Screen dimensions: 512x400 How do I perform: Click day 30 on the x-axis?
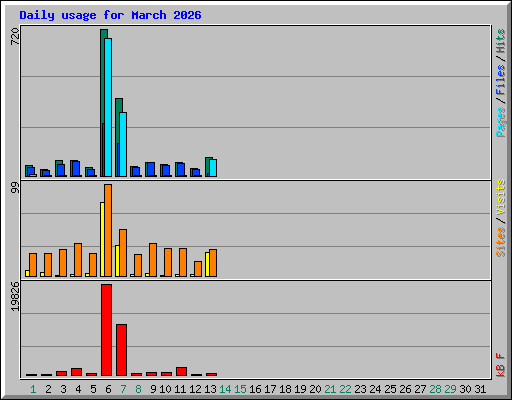click(465, 389)
